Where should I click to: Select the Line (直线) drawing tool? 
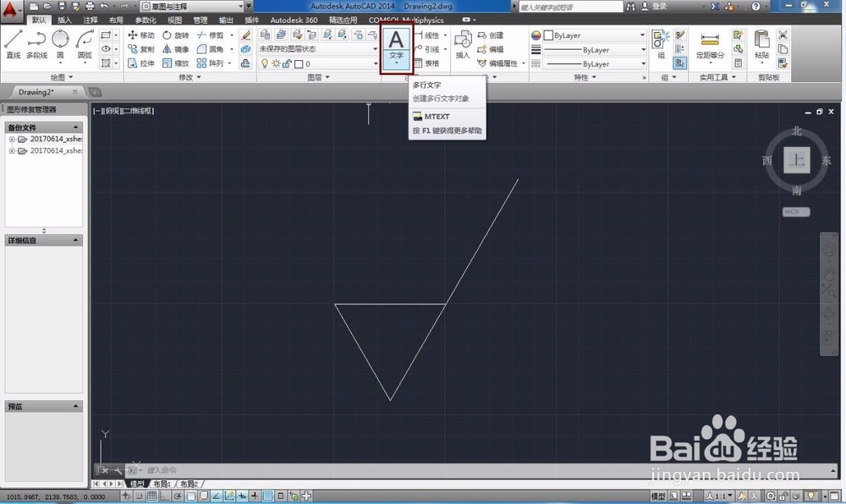(x=13, y=44)
